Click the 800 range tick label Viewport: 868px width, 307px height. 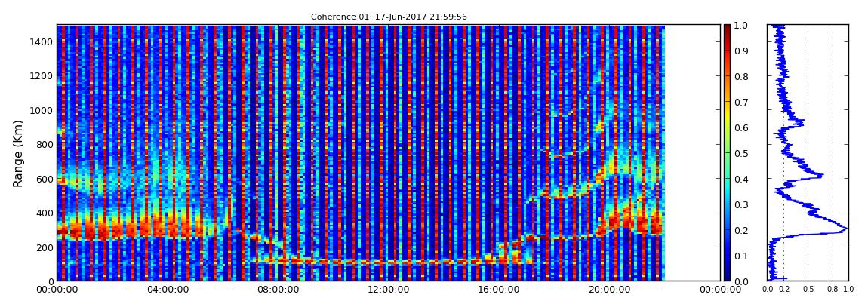coord(45,145)
